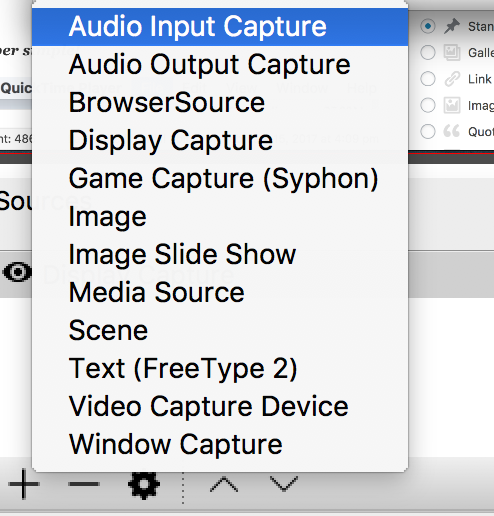
Task: Select the Link post format radio button
Action: point(428,79)
